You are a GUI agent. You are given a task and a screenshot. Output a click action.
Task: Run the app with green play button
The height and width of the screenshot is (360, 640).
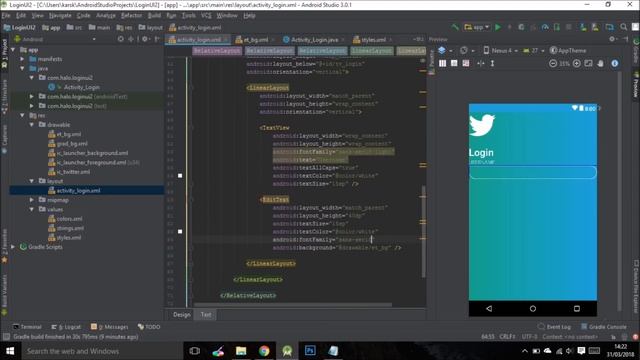click(x=498, y=27)
